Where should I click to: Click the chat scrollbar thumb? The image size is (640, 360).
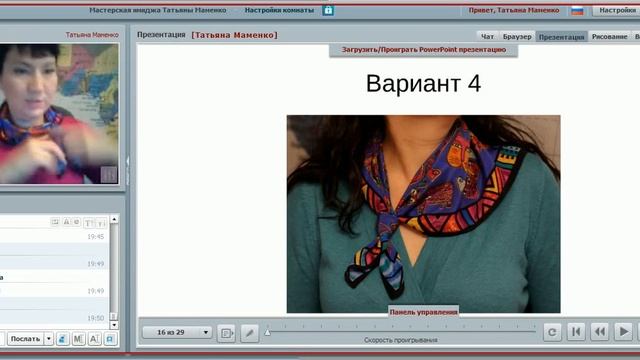114,316
